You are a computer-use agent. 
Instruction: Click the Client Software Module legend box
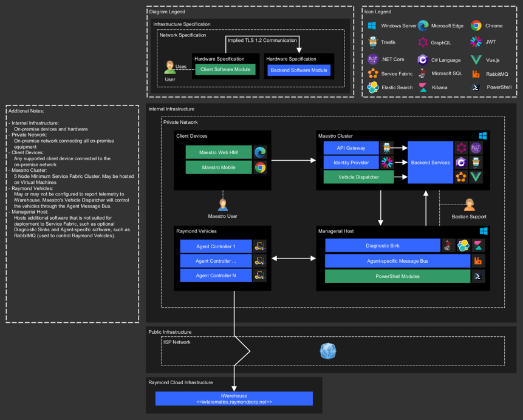point(225,70)
